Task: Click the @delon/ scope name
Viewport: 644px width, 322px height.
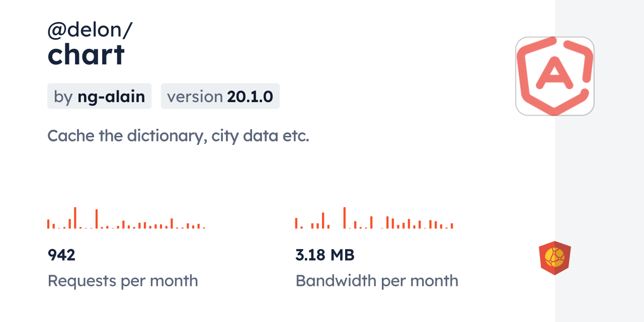Action: tap(90, 31)
